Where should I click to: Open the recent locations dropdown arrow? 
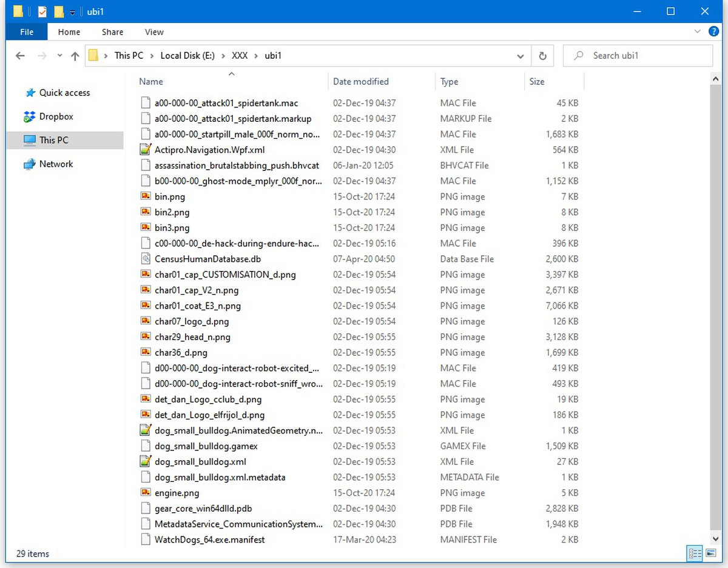click(59, 56)
